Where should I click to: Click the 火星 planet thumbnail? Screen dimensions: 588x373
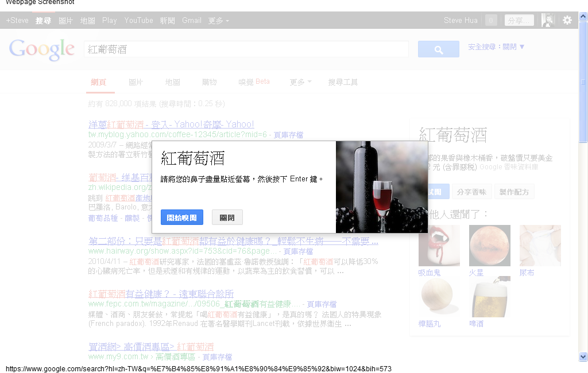[x=490, y=246]
